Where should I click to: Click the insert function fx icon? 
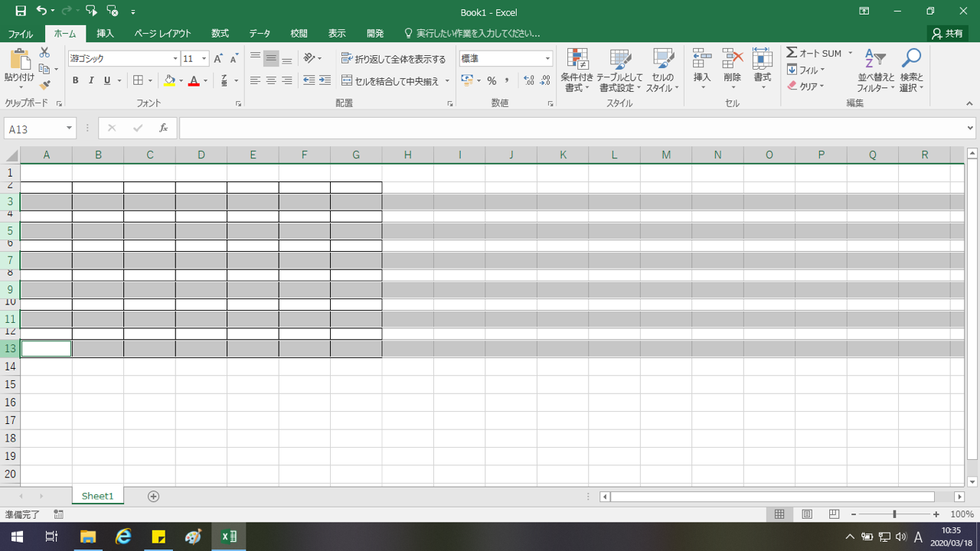[x=163, y=129]
